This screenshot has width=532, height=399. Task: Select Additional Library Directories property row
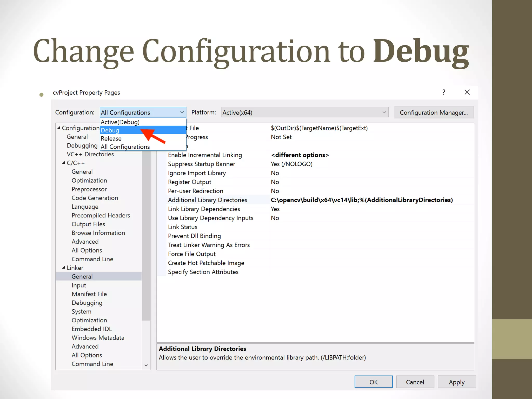coord(207,200)
